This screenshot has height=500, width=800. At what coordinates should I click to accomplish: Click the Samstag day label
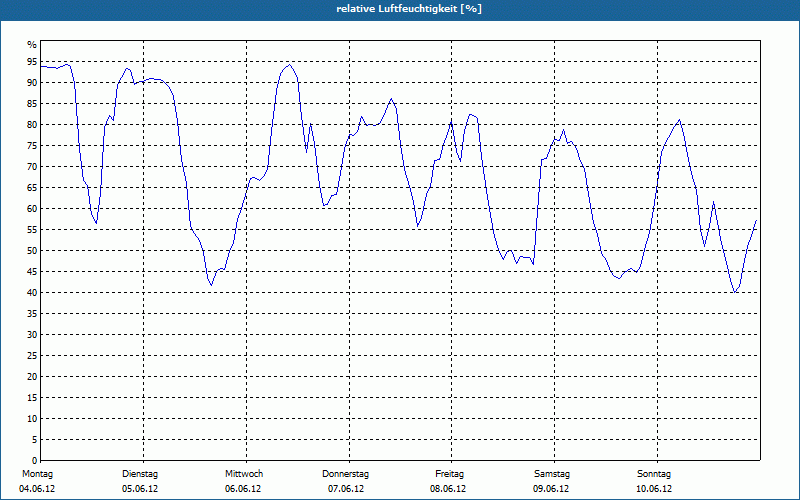[552, 474]
